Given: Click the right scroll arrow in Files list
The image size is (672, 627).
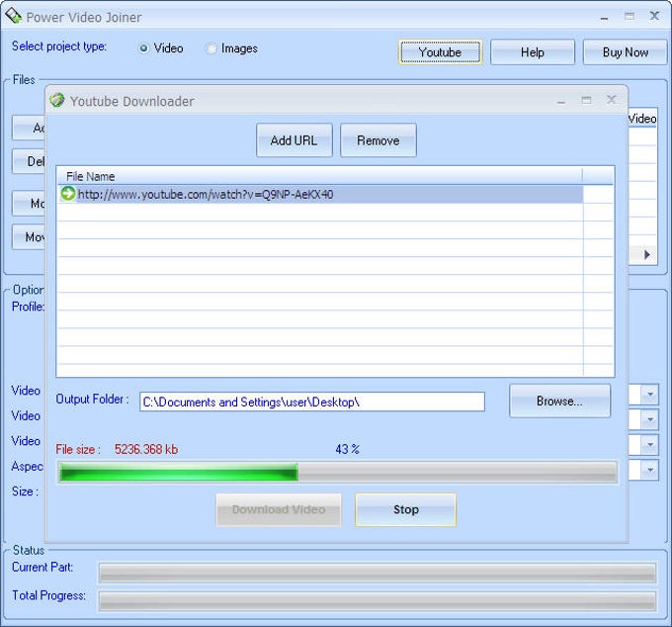Looking at the screenshot, I should coord(647,255).
